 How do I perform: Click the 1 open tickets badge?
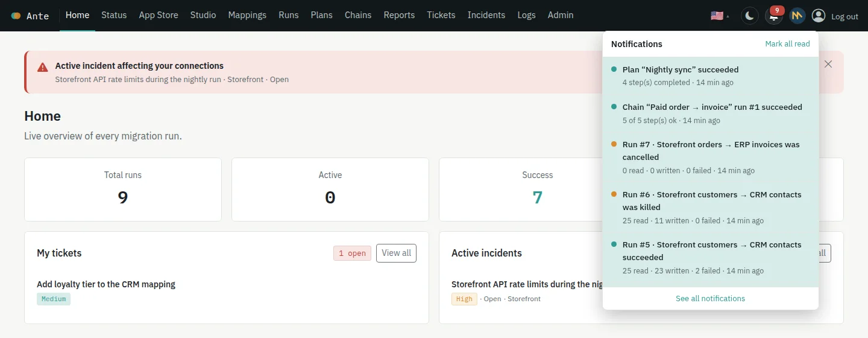pyautogui.click(x=352, y=253)
